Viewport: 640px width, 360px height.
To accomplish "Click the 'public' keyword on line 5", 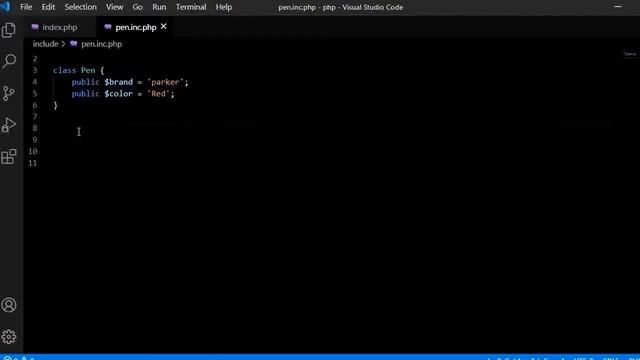I will click(x=85, y=93).
